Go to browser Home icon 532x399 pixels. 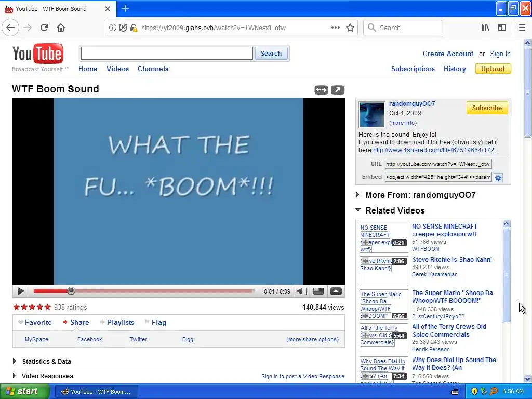point(61,28)
